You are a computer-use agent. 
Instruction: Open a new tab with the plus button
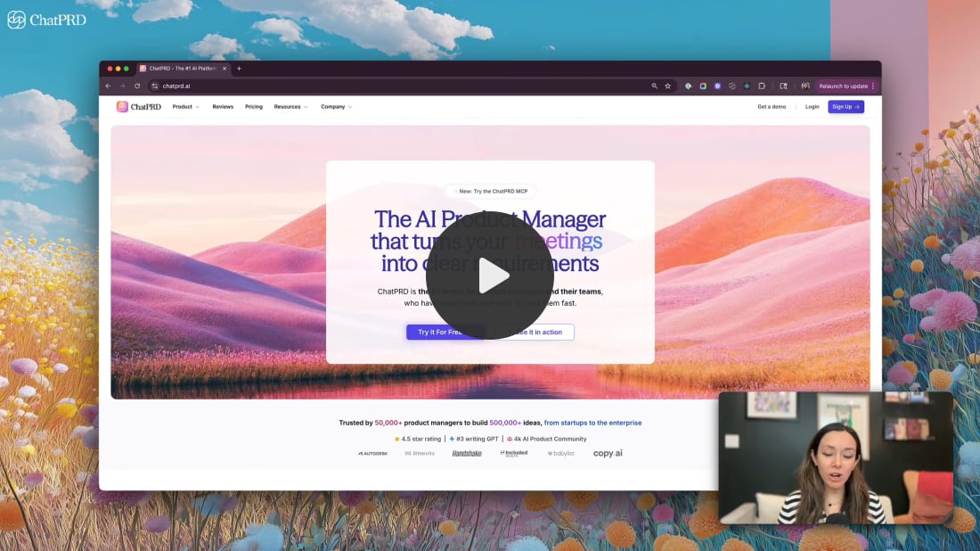(239, 68)
